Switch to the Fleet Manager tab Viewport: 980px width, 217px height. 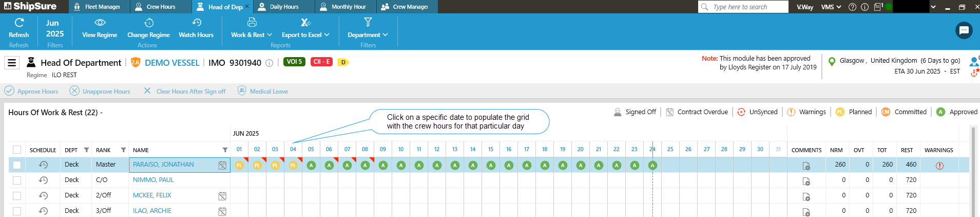(x=102, y=7)
